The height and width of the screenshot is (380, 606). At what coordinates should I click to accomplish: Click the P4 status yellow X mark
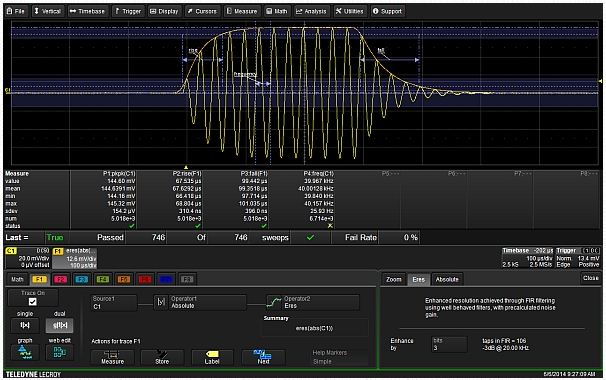(330, 226)
